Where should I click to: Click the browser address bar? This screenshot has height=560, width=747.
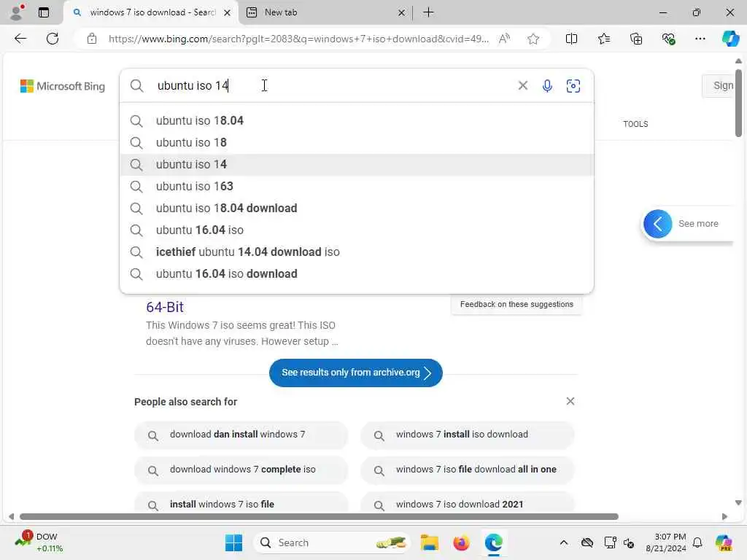(298, 39)
